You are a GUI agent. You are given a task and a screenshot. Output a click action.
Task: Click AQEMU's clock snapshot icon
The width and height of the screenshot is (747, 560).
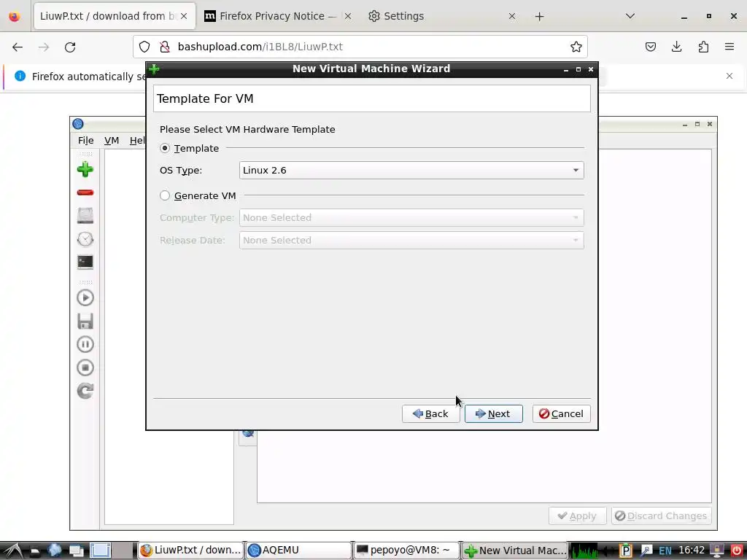pyautogui.click(x=85, y=239)
